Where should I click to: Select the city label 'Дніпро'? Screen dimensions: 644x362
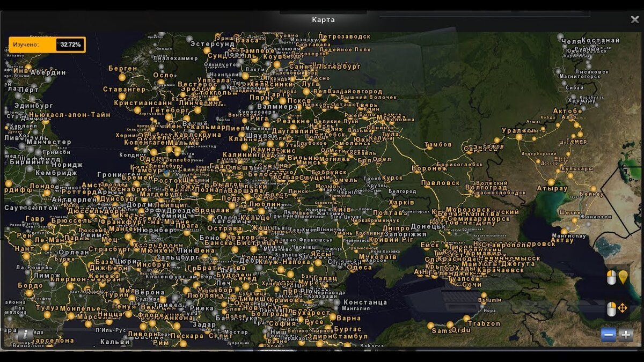(x=397, y=227)
